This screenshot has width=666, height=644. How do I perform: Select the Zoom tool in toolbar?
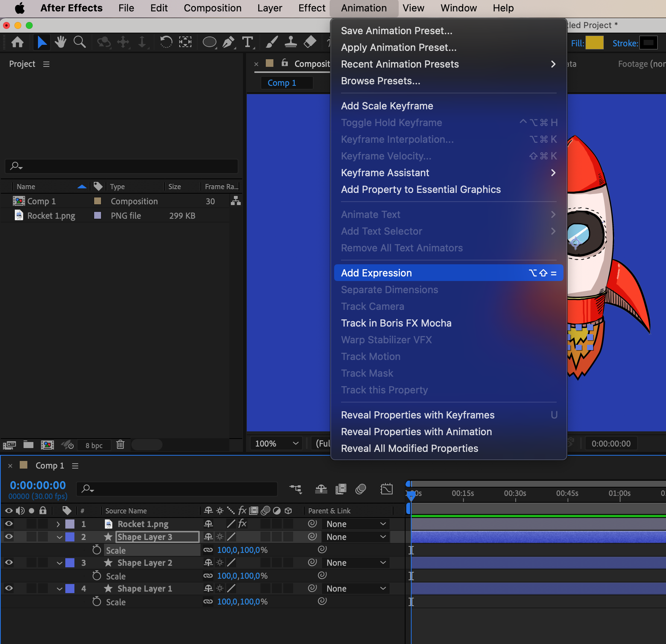point(79,42)
